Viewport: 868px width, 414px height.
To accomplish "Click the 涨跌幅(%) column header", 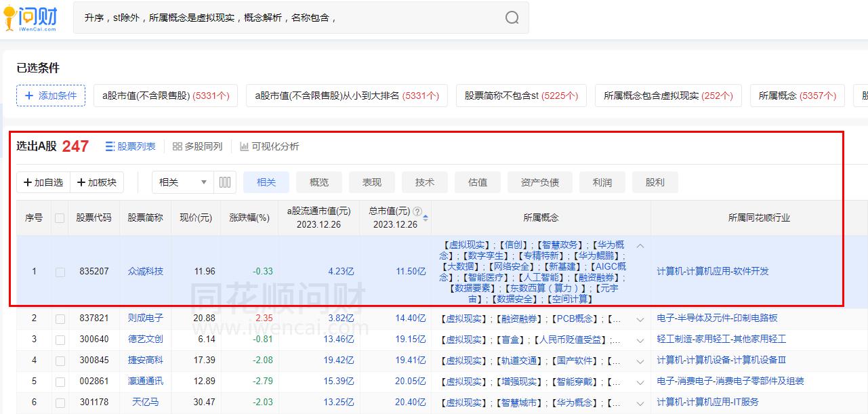I will [249, 218].
